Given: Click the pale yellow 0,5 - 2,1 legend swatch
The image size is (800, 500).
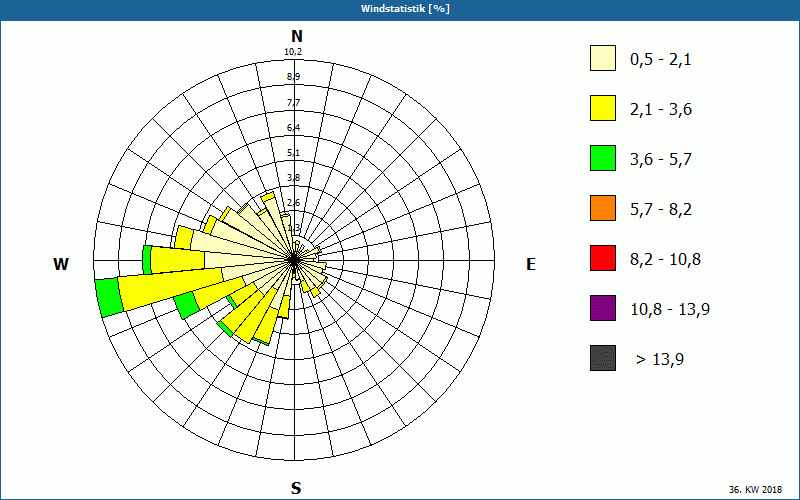Looking at the screenshot, I should coord(603,58).
